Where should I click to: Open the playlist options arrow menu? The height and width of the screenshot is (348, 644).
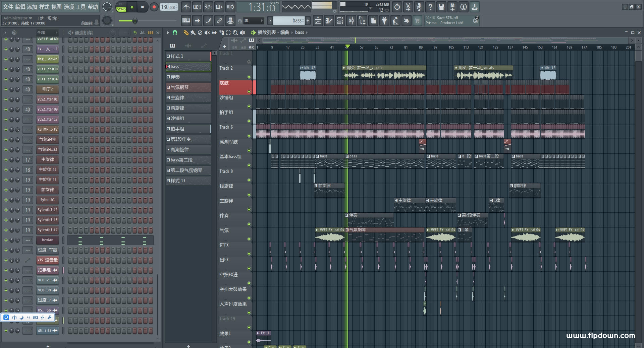tap(168, 32)
